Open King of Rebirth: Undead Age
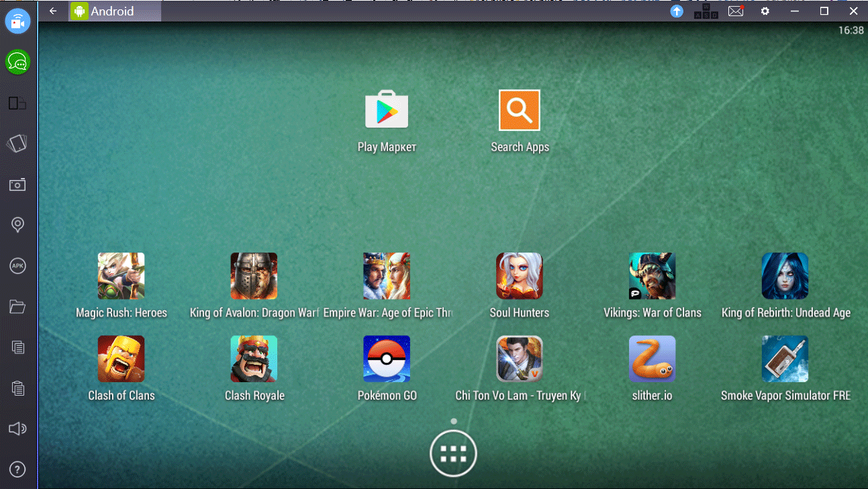This screenshot has height=489, width=868. click(x=785, y=275)
